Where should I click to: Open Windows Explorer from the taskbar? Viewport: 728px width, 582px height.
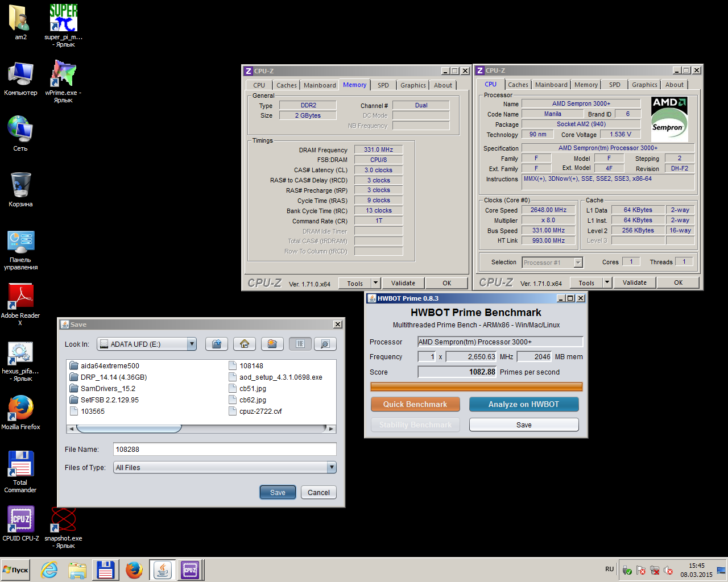[77, 569]
